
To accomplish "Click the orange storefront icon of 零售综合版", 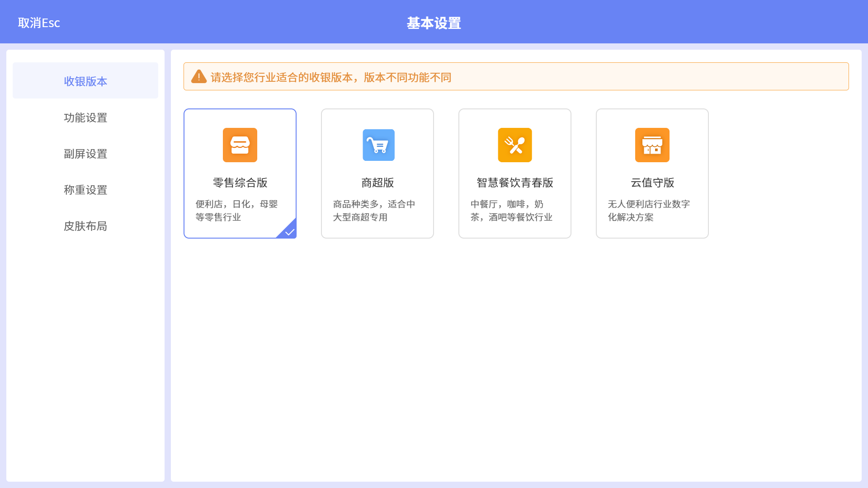I will pos(240,145).
